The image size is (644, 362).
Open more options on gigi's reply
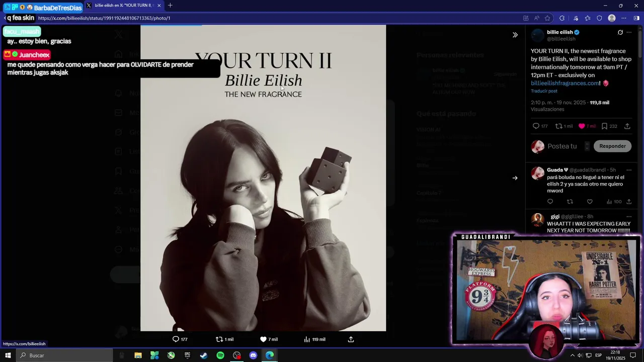[x=629, y=217]
